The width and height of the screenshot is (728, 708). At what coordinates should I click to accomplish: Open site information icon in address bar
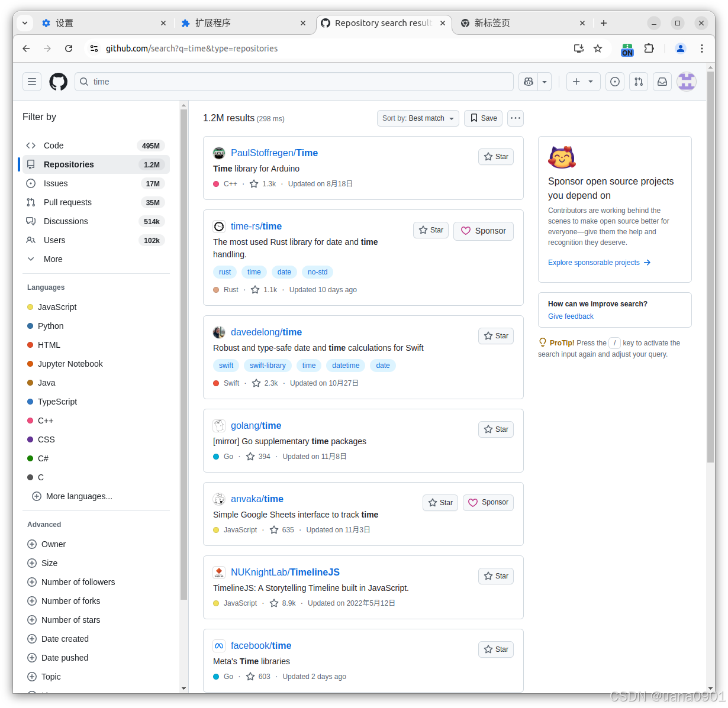pos(94,49)
